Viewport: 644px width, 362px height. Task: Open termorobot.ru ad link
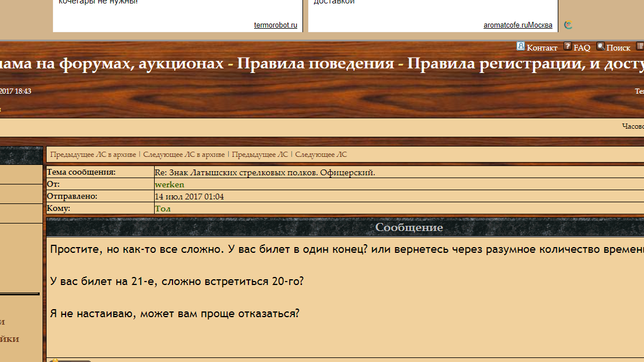275,25
